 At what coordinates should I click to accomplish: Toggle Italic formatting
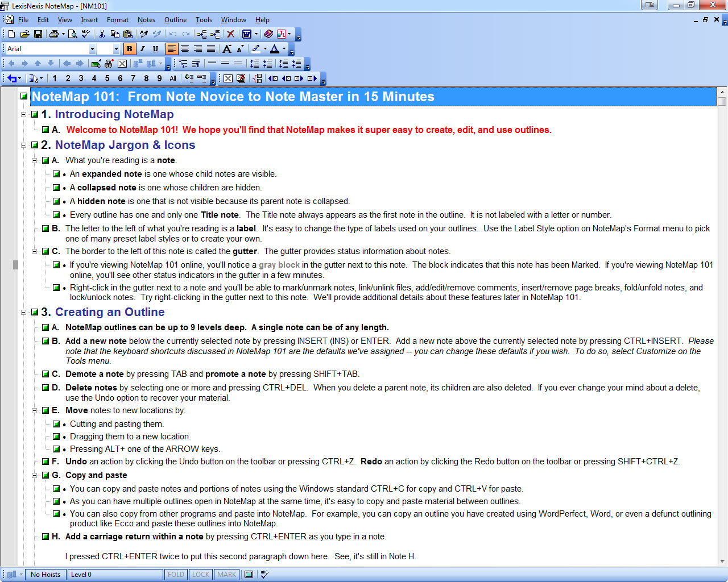pyautogui.click(x=142, y=49)
